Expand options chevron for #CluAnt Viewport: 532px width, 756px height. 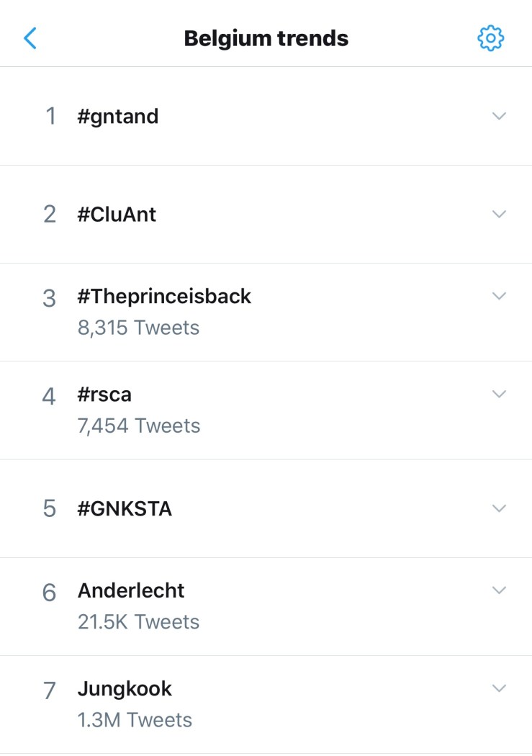pyautogui.click(x=499, y=214)
